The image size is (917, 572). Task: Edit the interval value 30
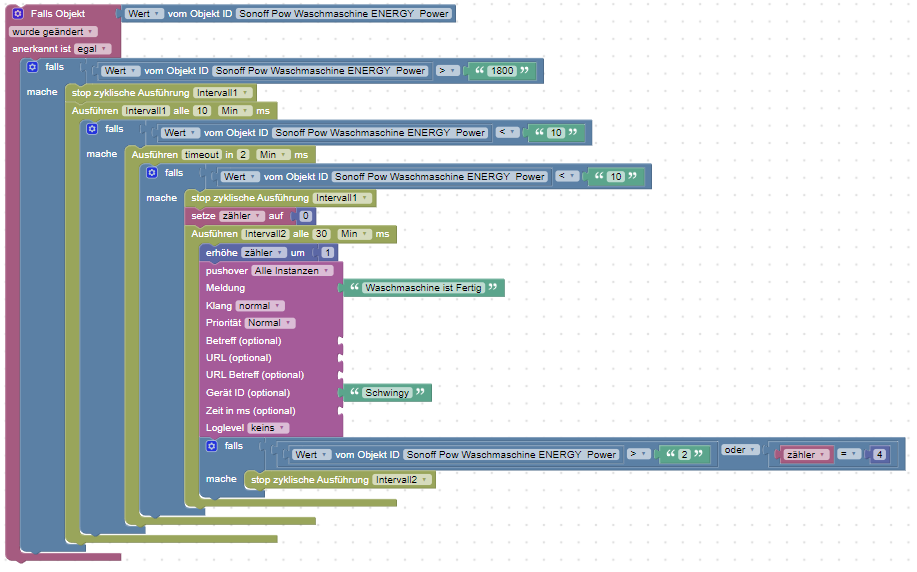pyautogui.click(x=321, y=233)
